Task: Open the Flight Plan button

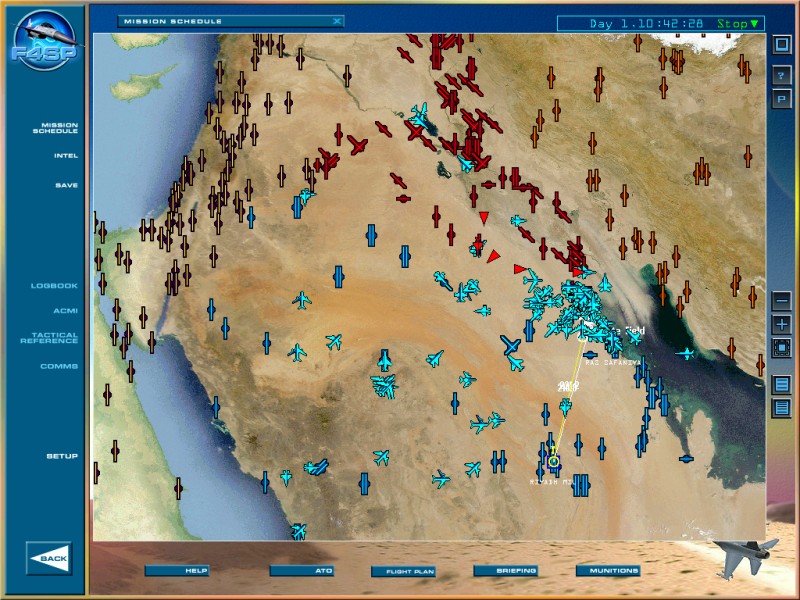Action: tap(404, 571)
